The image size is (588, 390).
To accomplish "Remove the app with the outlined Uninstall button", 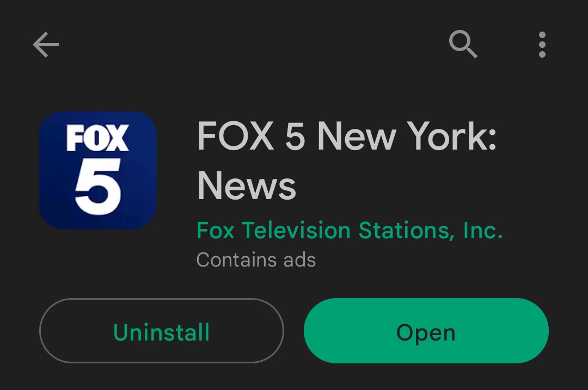I will 161,331.
